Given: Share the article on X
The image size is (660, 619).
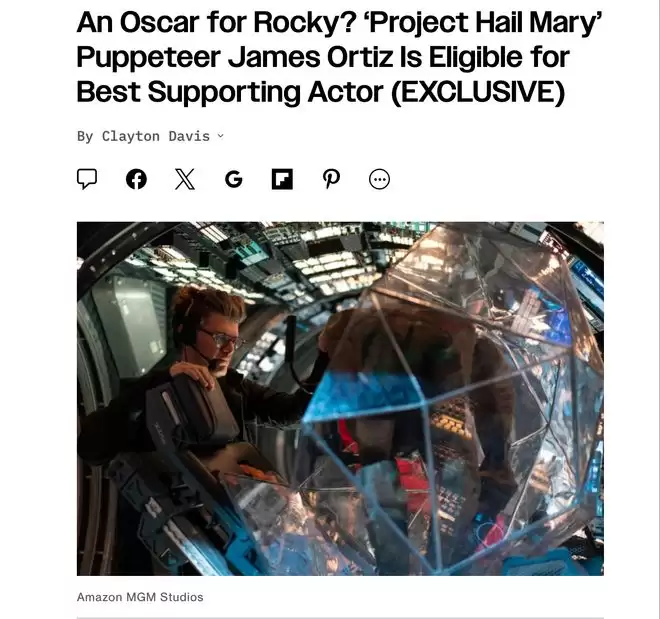Looking at the screenshot, I should click(185, 179).
